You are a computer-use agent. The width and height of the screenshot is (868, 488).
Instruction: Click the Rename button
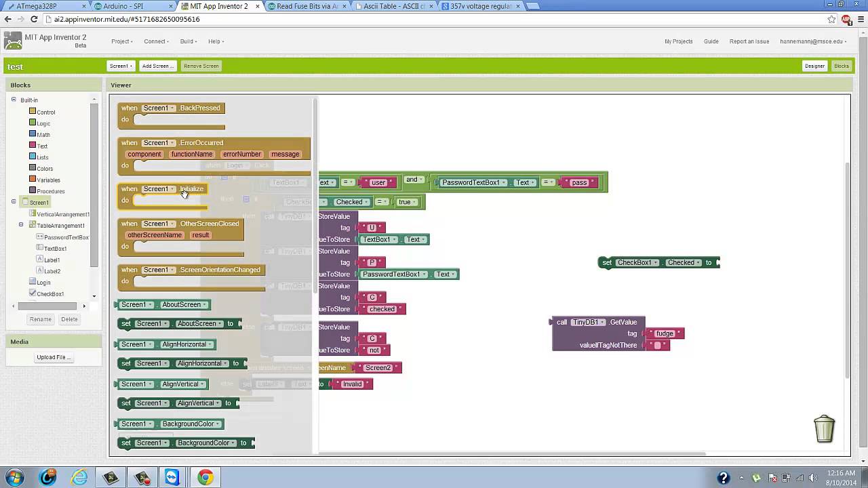[x=41, y=319]
